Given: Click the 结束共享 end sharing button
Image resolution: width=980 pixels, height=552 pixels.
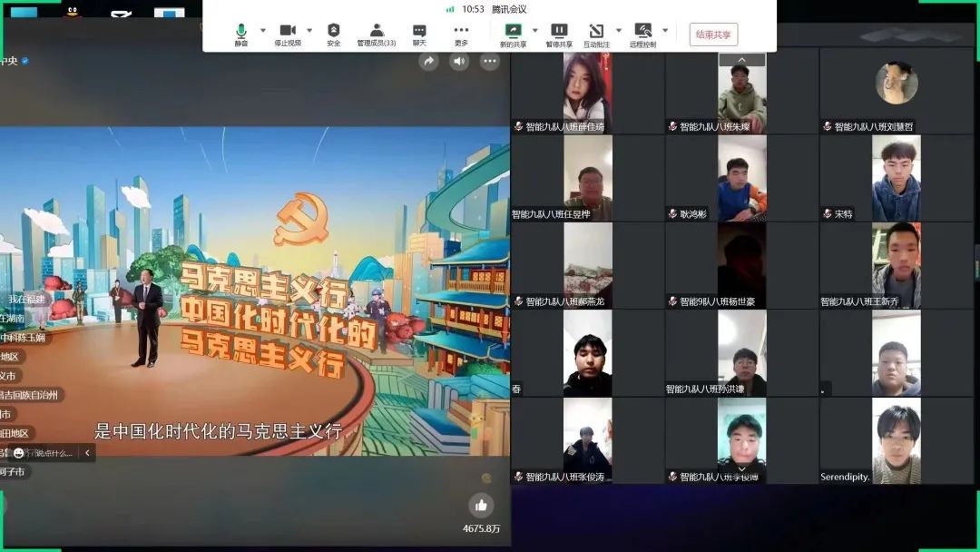Looking at the screenshot, I should pos(713,34).
